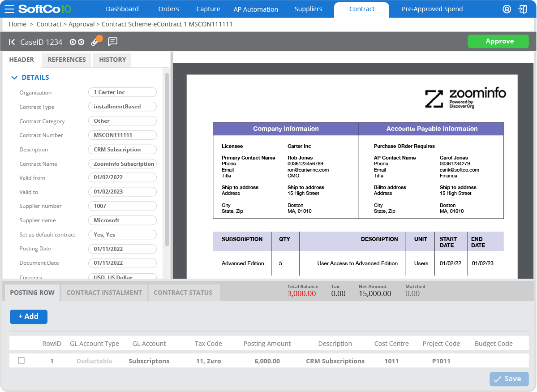Open the paperclip attachments panel
This screenshot has width=537, height=392.
pyautogui.click(x=95, y=40)
